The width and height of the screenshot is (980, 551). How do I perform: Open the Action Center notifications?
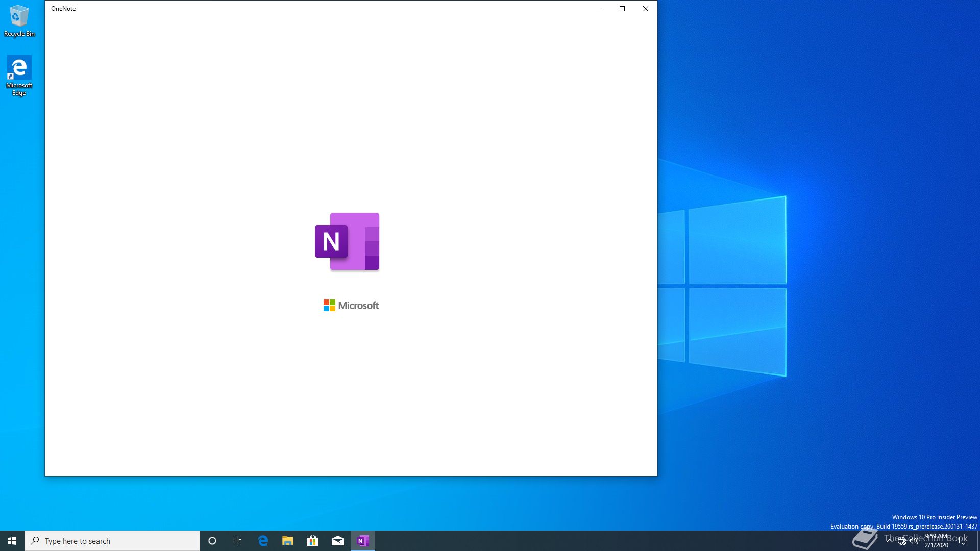click(963, 541)
